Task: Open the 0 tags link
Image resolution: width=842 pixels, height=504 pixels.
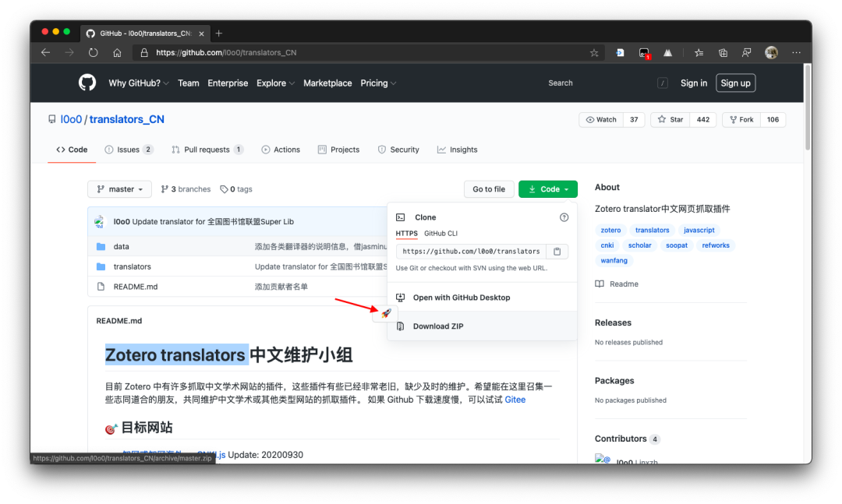Action: coord(236,189)
